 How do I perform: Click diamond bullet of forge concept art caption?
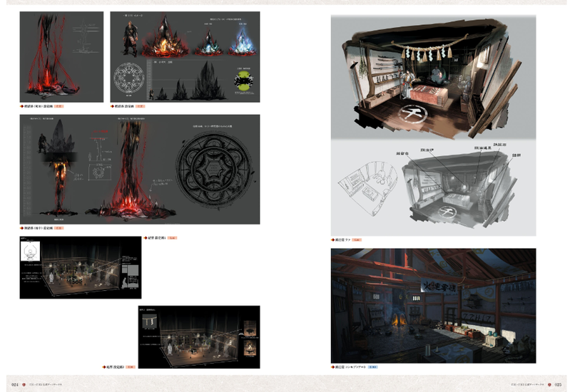332,367
